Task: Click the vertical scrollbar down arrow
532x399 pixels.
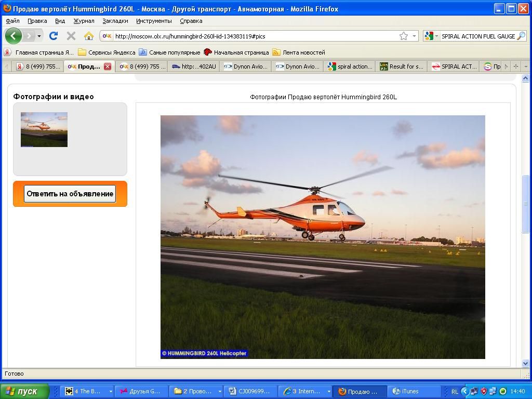Action: (525, 363)
